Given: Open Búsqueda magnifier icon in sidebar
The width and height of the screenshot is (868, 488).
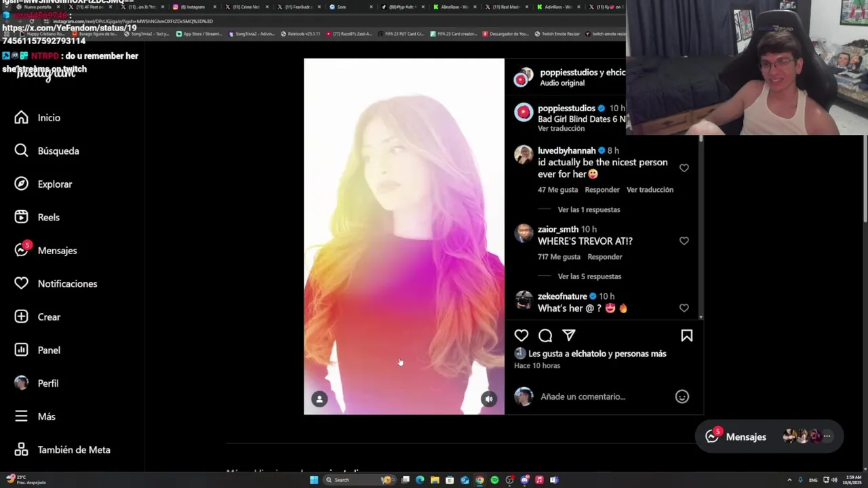Looking at the screenshot, I should click(22, 150).
